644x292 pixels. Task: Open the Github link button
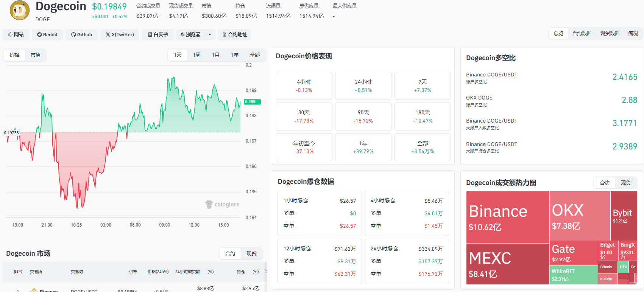tap(82, 34)
